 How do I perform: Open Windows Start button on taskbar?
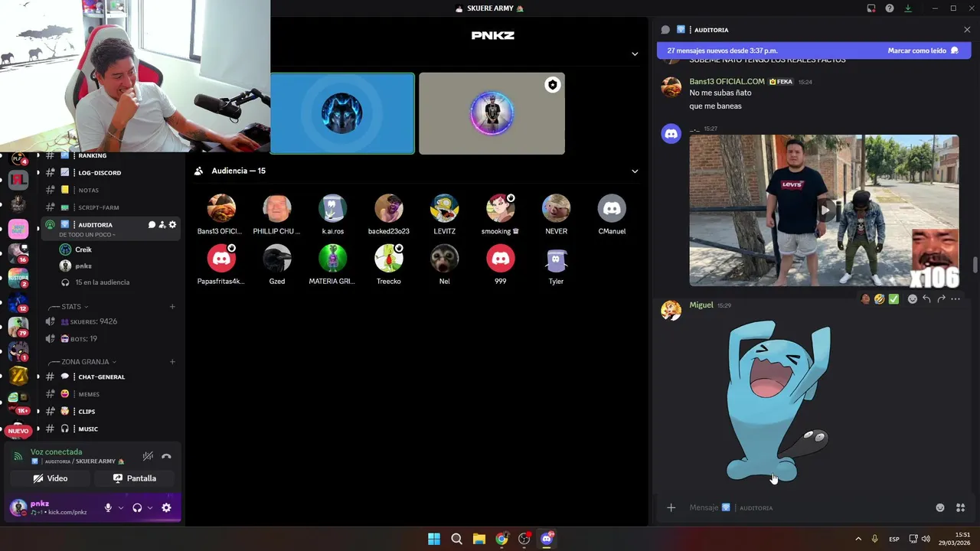point(434,539)
